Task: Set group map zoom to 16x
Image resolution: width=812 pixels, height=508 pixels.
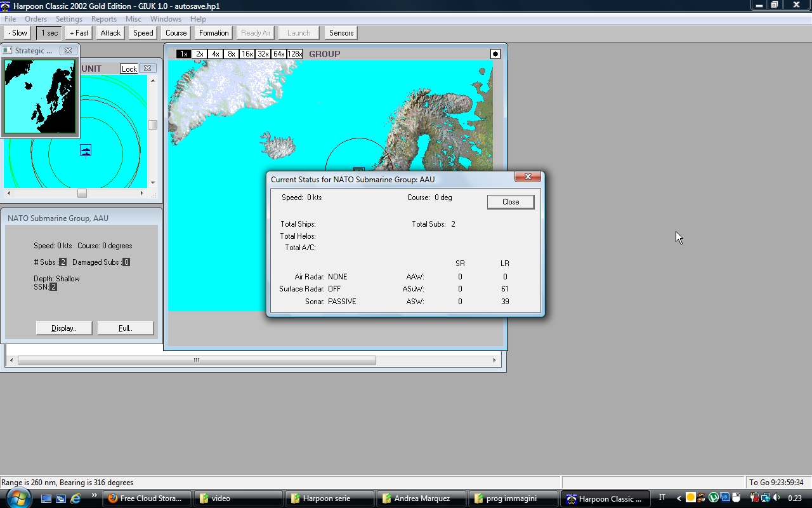Action: [247, 54]
